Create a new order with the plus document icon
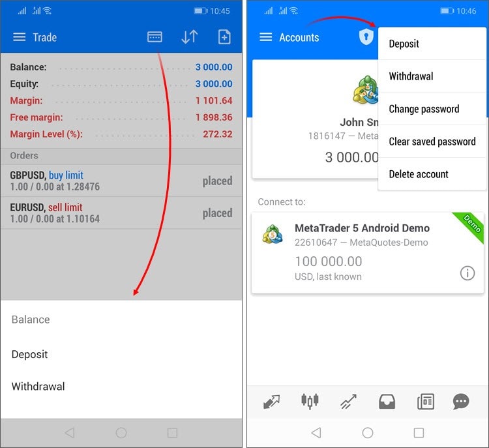 pyautogui.click(x=224, y=37)
